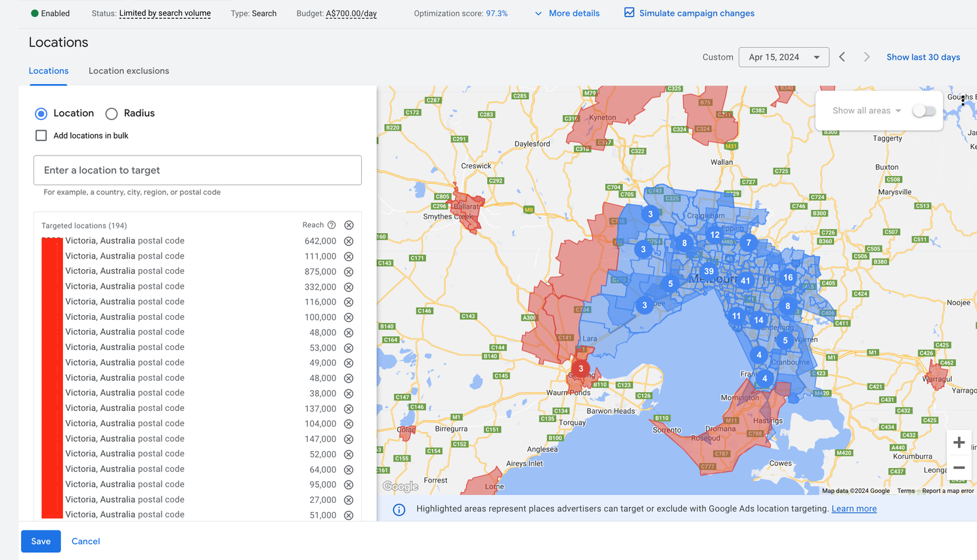Remove the location with reach 64,000
Image resolution: width=977 pixels, height=560 pixels.
point(349,469)
